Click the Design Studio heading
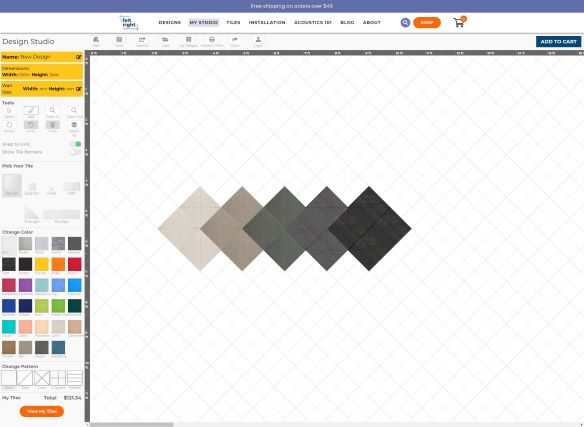Screen dimensions: 584x427 click(28, 41)
